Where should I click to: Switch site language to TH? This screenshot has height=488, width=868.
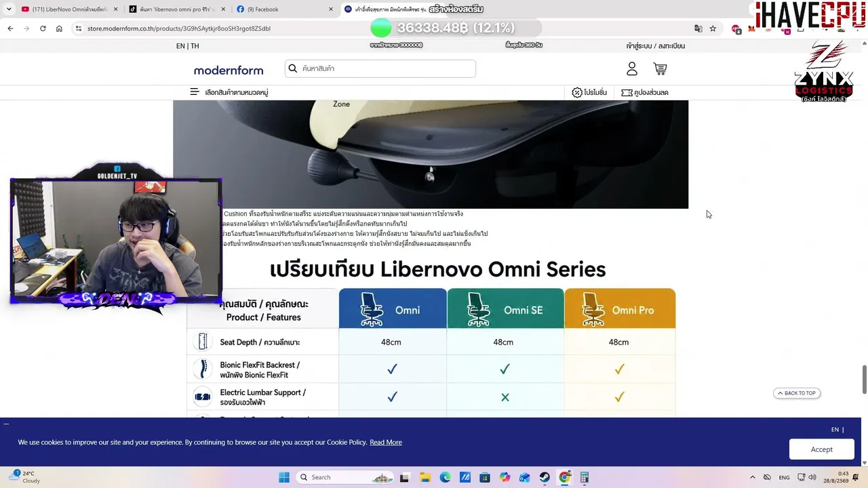tap(195, 46)
